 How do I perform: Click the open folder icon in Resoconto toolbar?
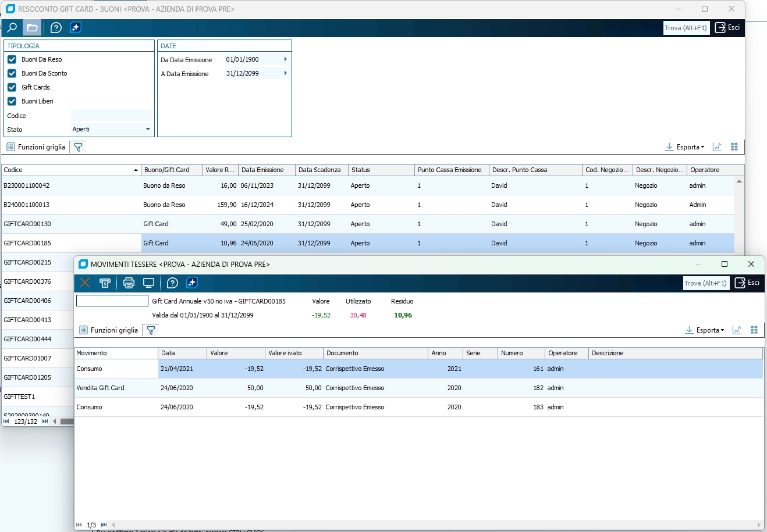(x=32, y=28)
